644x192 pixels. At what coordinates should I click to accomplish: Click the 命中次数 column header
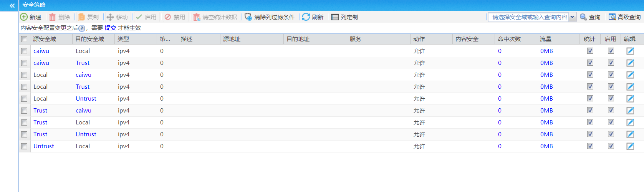[x=516, y=39]
